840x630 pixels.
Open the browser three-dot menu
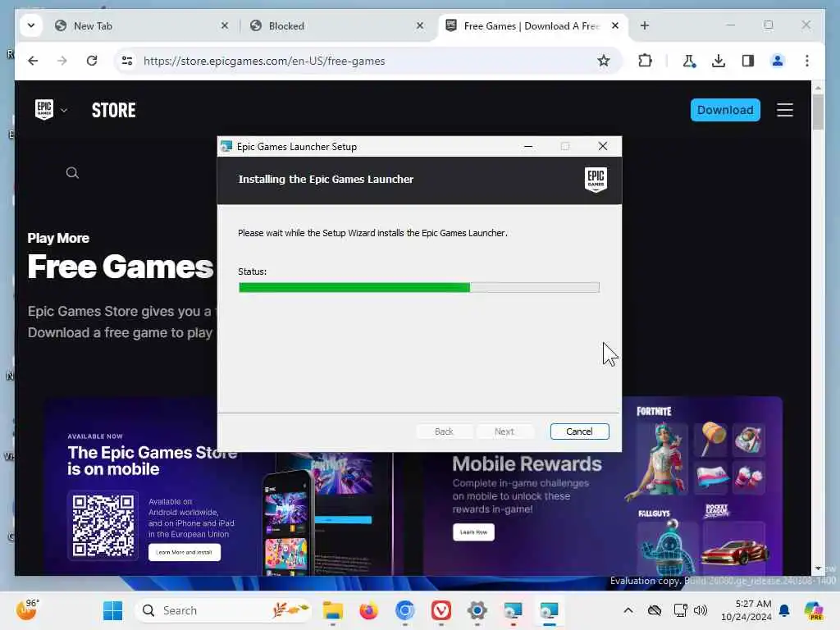tap(807, 61)
